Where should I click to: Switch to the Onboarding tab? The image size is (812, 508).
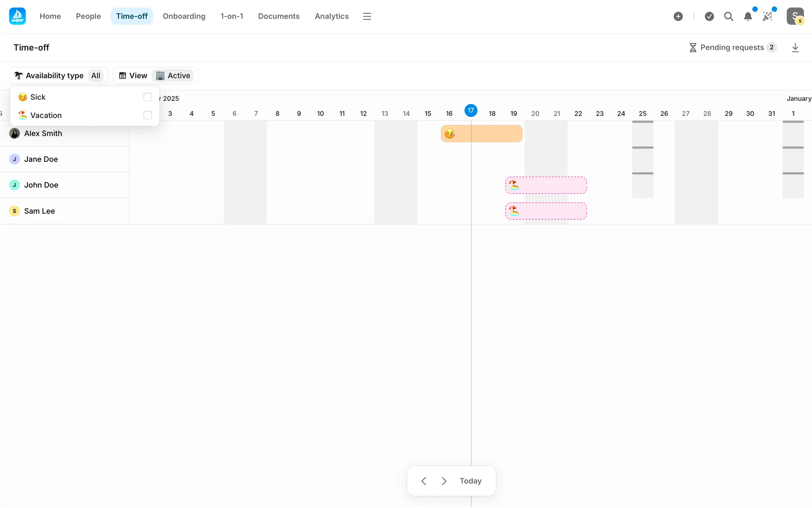tap(184, 16)
